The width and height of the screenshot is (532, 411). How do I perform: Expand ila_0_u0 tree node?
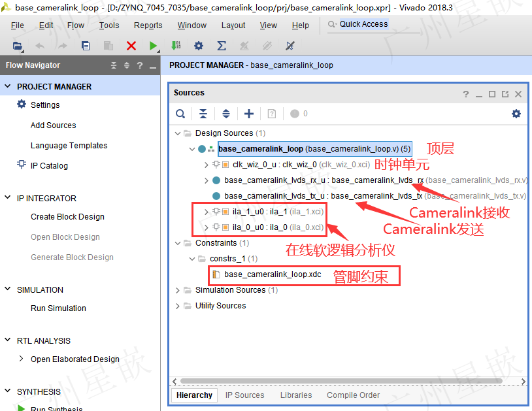207,227
